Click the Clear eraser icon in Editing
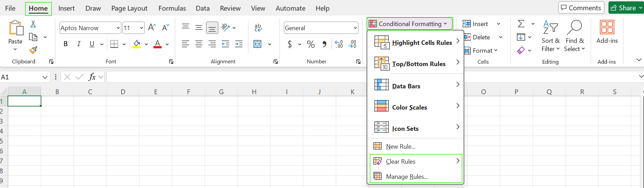The height and width of the screenshot is (188, 644). (x=521, y=50)
